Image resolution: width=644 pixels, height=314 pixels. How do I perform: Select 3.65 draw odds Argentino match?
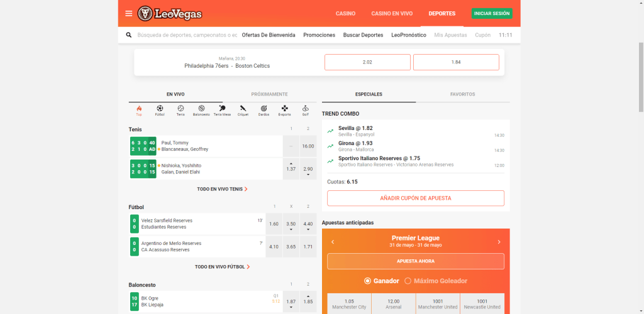tap(291, 247)
